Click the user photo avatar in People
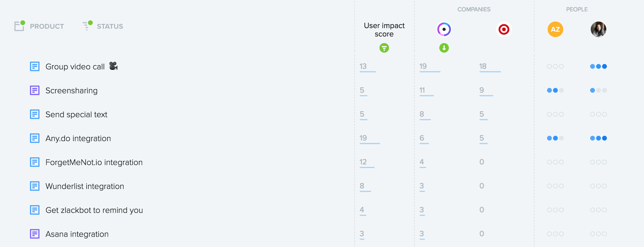The image size is (644, 247). point(599,29)
